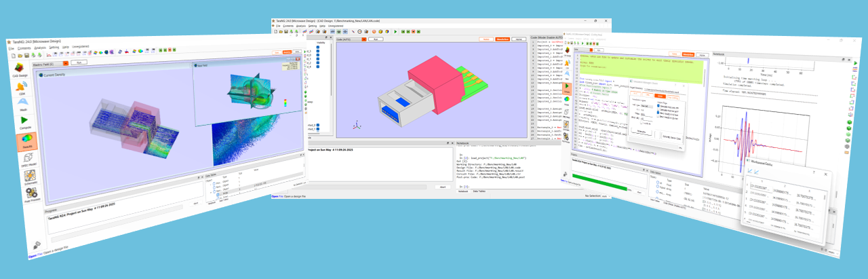The height and width of the screenshot is (279, 868).
Task: Click the wrench tools icon below left sidebar
Action: click(x=37, y=245)
